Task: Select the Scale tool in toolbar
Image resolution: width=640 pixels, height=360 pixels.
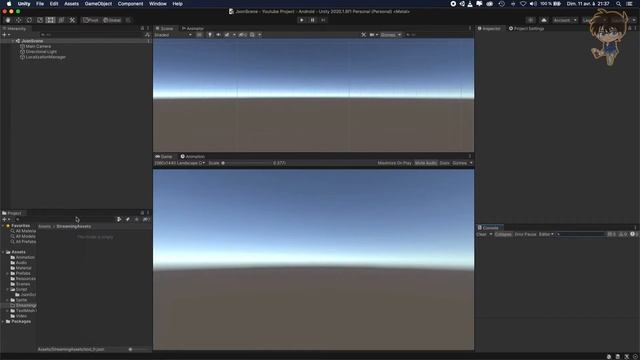Action: 40,20
